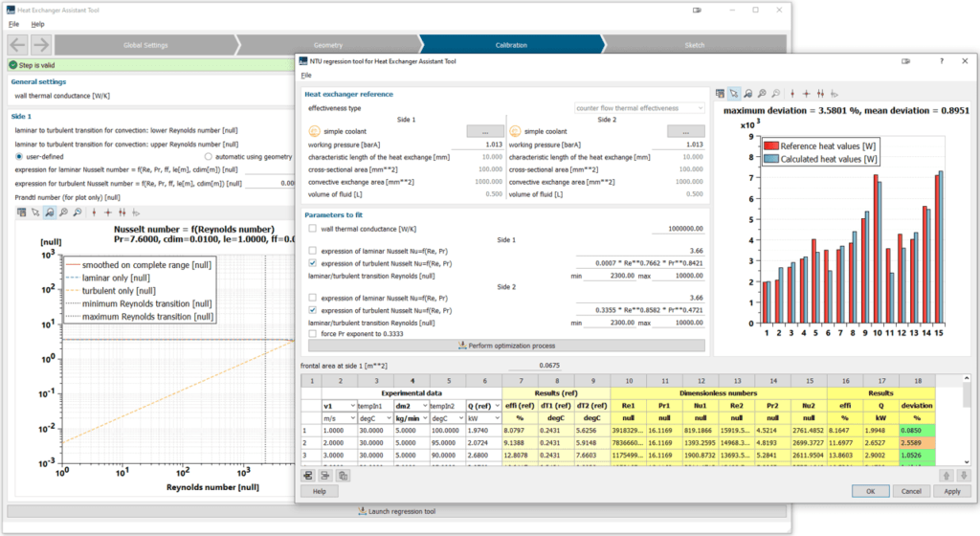Click the copy icon below the experimental data table
This screenshot has height=536, width=980.
click(x=343, y=475)
